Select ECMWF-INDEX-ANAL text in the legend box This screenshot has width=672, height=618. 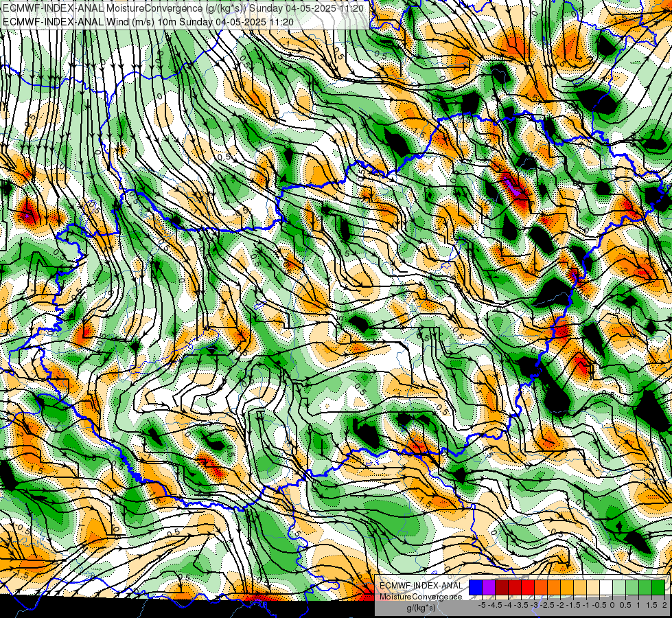tap(421, 586)
